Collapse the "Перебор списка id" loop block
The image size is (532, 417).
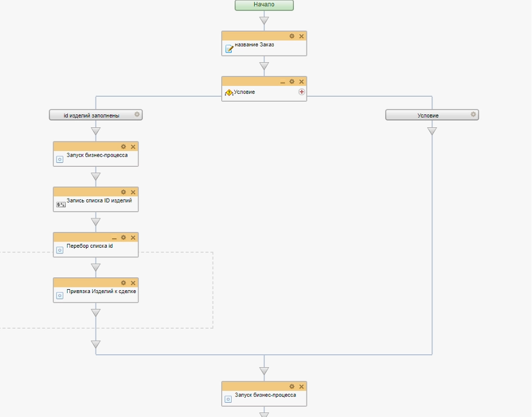[114, 238]
